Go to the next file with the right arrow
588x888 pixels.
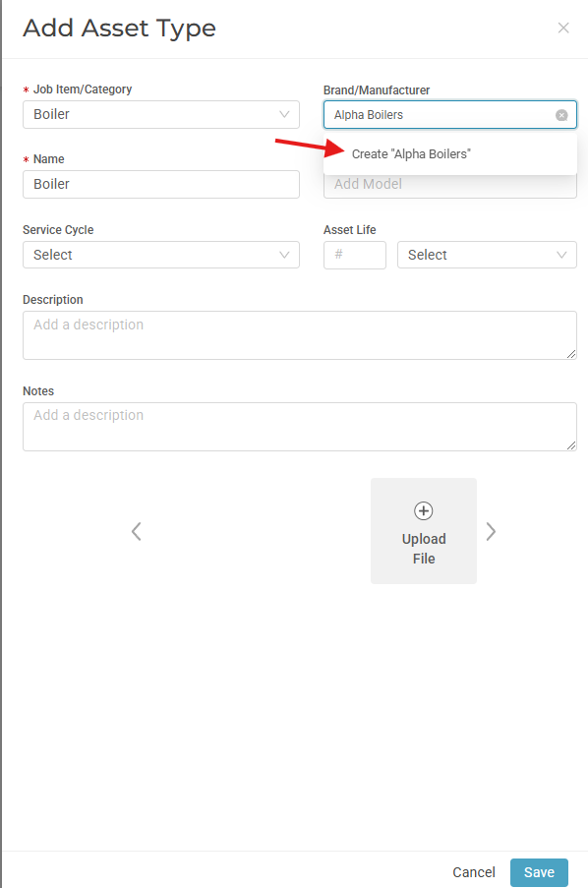pos(491,531)
